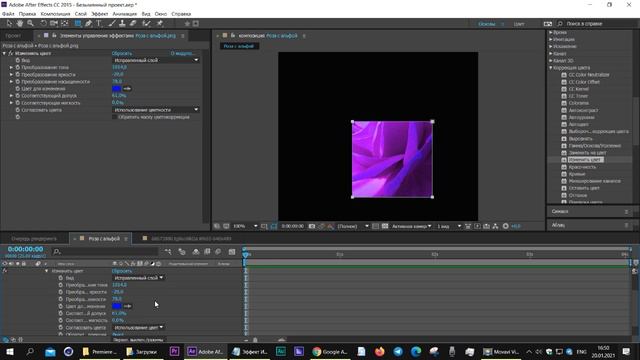Select the Rectangle shape tool

(x=78, y=24)
